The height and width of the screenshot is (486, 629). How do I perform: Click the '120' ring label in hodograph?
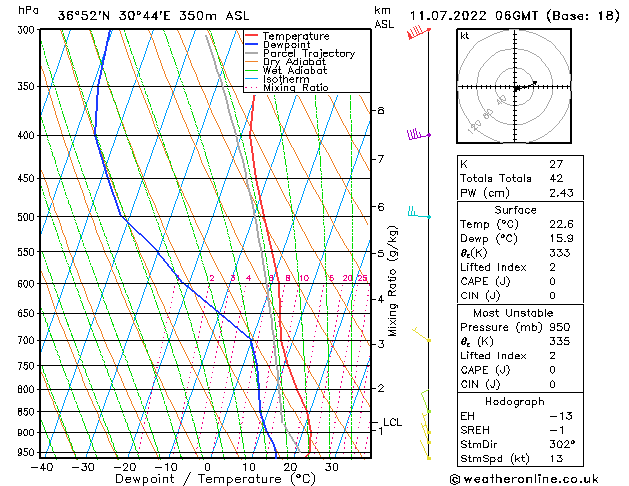pos(475,128)
